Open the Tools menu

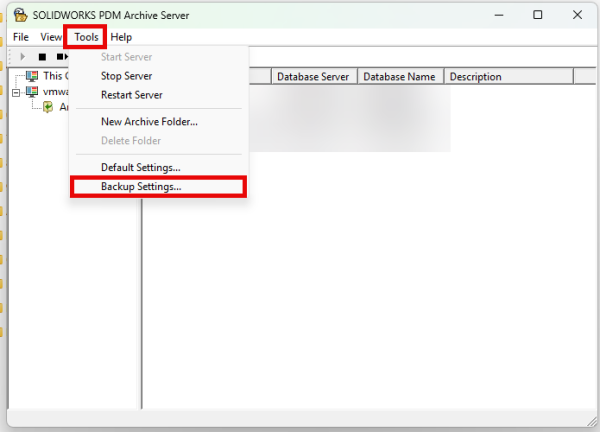click(86, 37)
